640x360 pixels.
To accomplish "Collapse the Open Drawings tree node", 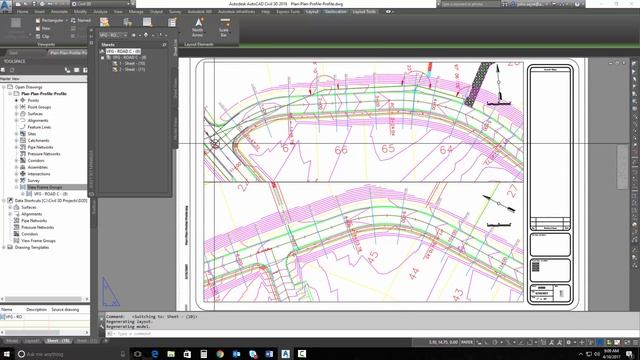I will pyautogui.click(x=4, y=87).
